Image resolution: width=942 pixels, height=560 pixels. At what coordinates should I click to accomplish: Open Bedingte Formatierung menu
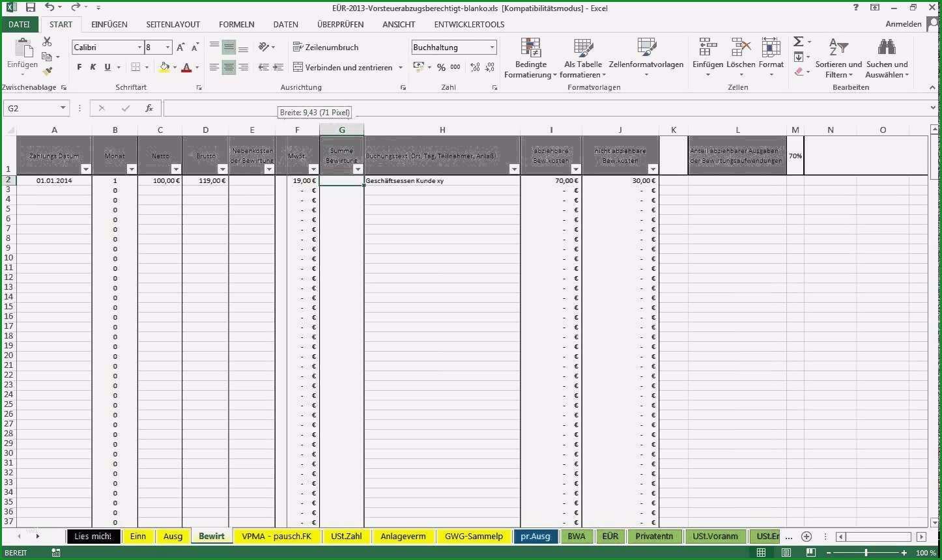(531, 58)
